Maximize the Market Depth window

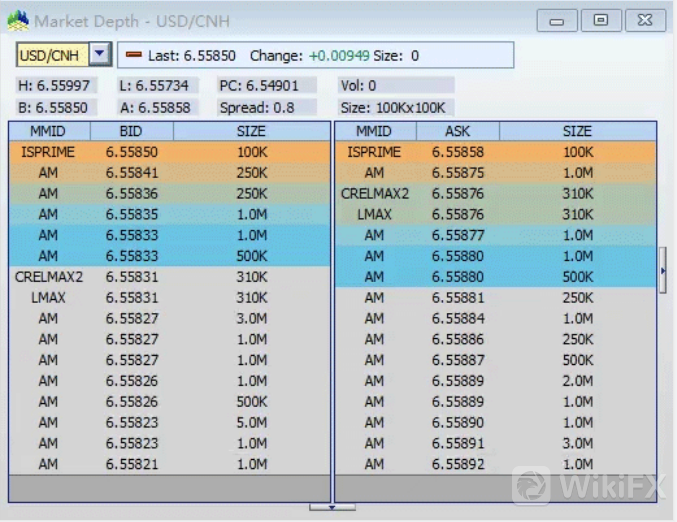tap(600, 20)
